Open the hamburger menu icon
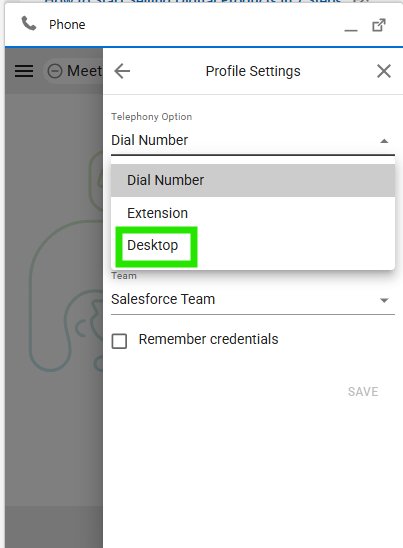Image resolution: width=403 pixels, height=548 pixels. 24,71
